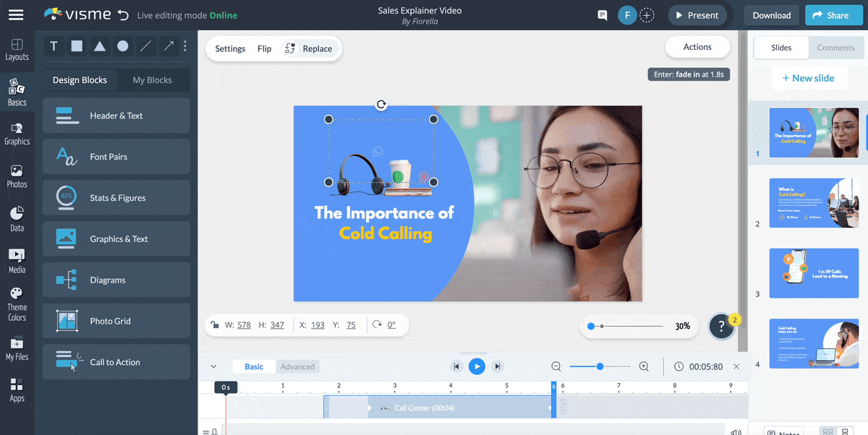Open the Theme Colors panel
Viewport: 868px width, 435px height.
pos(17,304)
